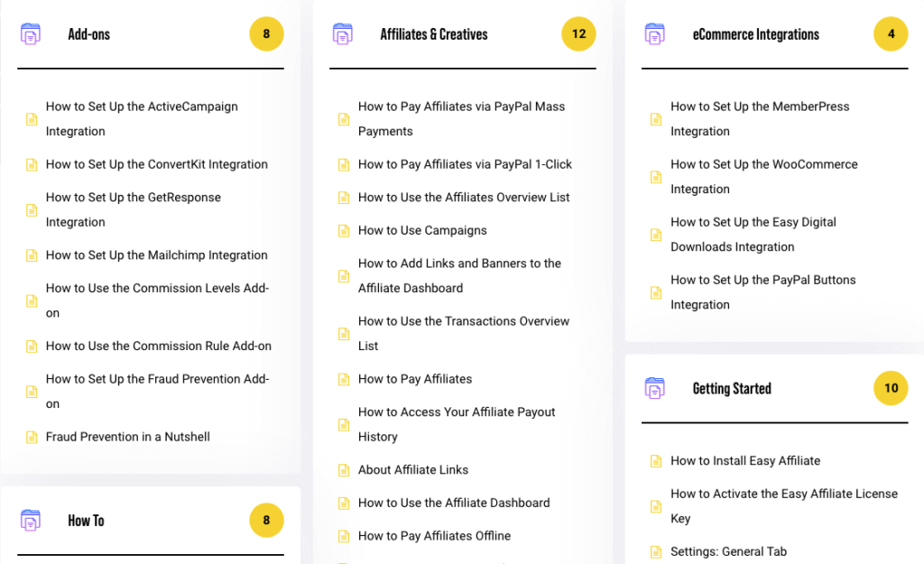Click the Getting Started folder icon
Image resolution: width=924 pixels, height=564 pixels.
tap(655, 388)
